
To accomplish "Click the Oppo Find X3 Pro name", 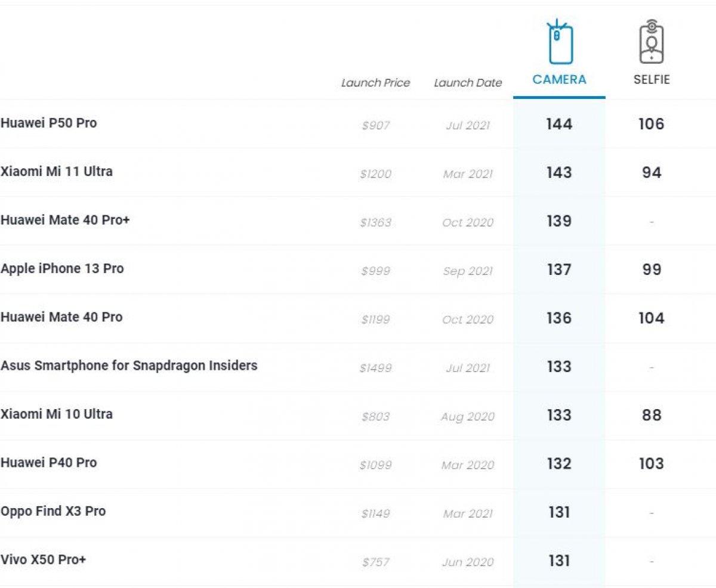I will 53,511.
